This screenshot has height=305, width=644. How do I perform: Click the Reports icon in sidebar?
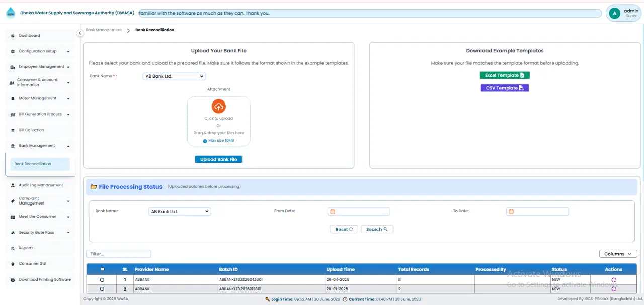click(13, 248)
